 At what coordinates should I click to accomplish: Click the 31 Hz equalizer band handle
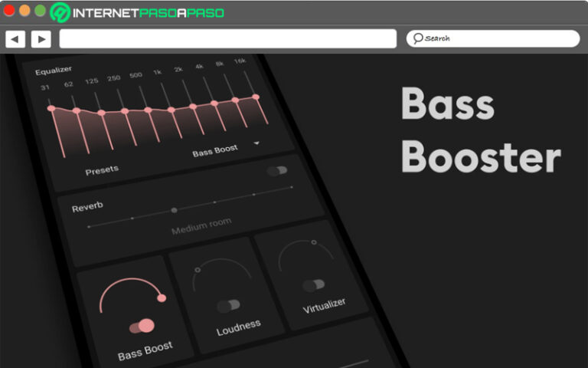coord(51,109)
